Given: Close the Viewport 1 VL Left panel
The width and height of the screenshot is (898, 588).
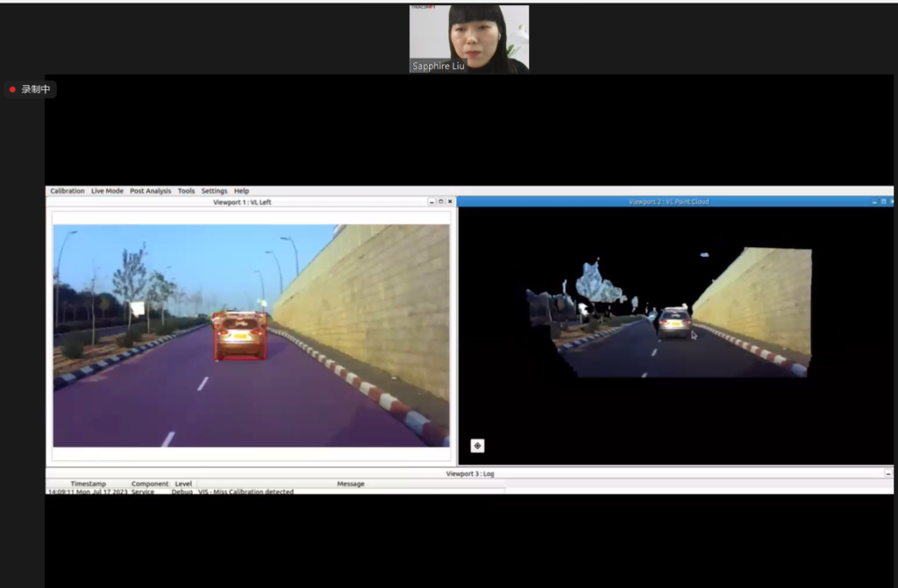Looking at the screenshot, I should click(451, 202).
